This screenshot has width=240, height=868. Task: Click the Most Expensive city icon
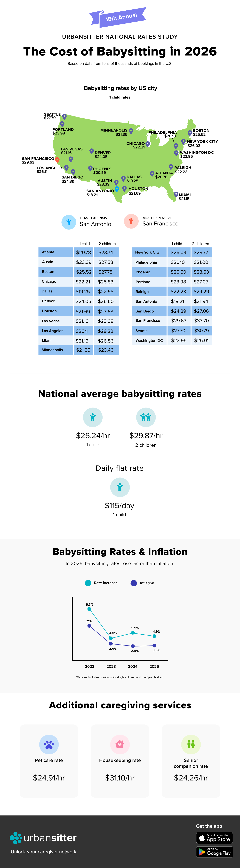point(131,221)
